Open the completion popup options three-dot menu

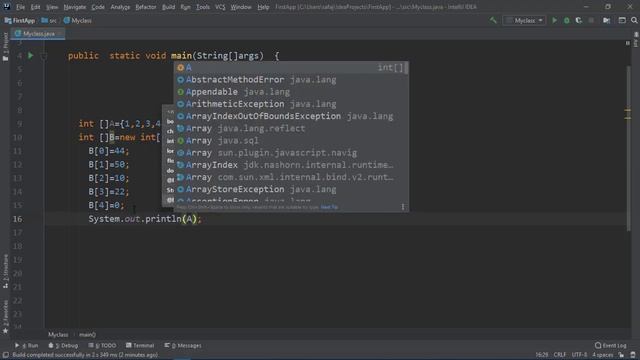tap(402, 207)
